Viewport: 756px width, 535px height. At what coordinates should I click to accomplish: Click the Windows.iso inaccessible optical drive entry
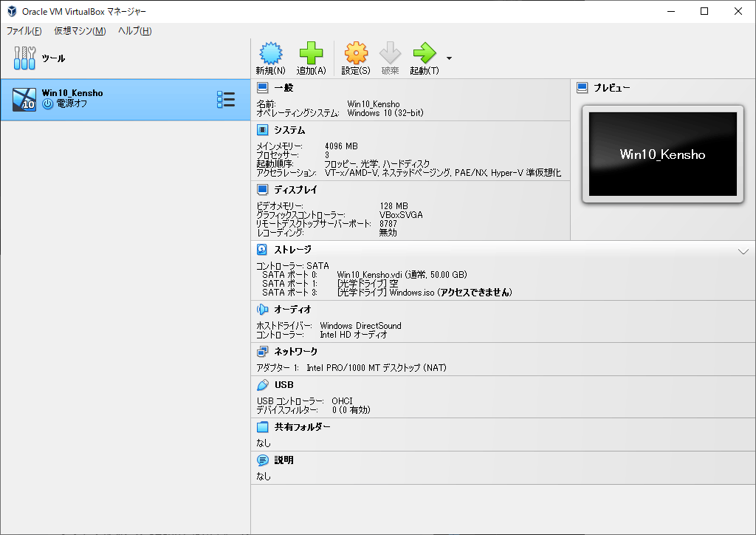click(425, 293)
